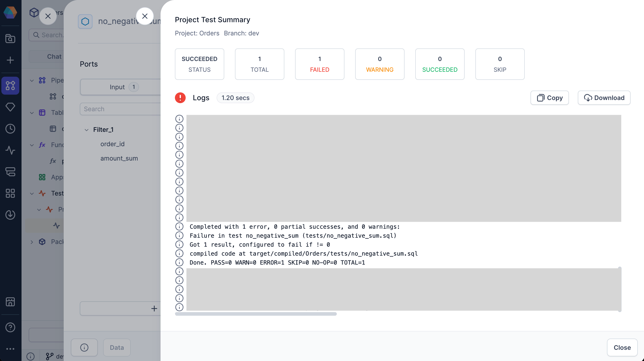The image size is (644, 361).
Task: Click the plus create icon in sidebar
Action: [x=10, y=60]
